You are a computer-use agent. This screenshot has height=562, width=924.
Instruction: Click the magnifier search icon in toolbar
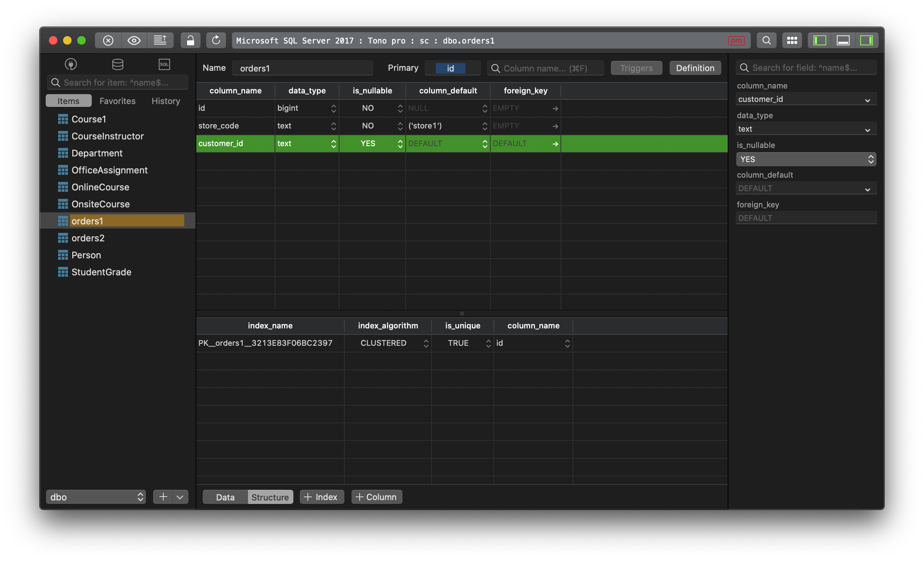click(766, 40)
